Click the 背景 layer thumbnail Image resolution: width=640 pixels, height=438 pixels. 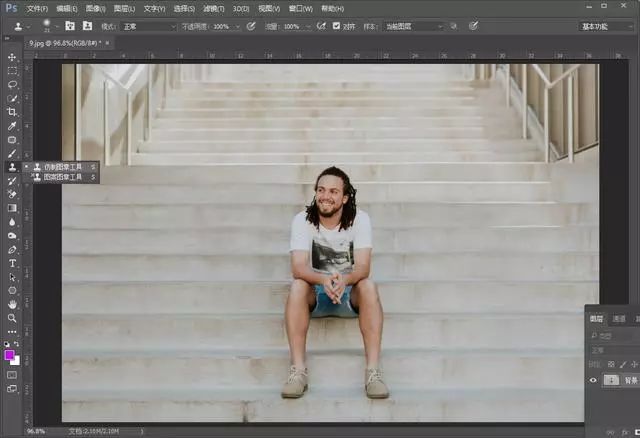click(611, 380)
